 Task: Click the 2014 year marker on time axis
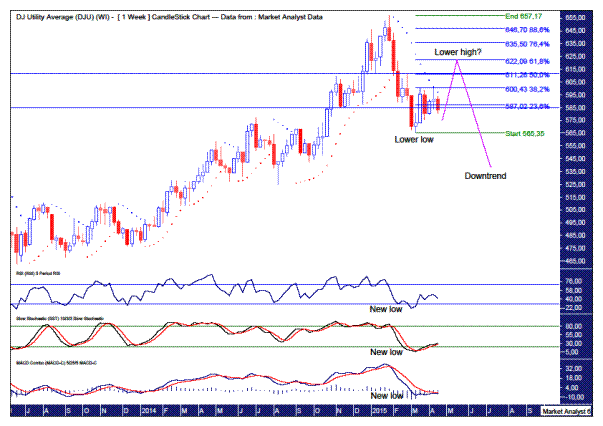(x=149, y=411)
